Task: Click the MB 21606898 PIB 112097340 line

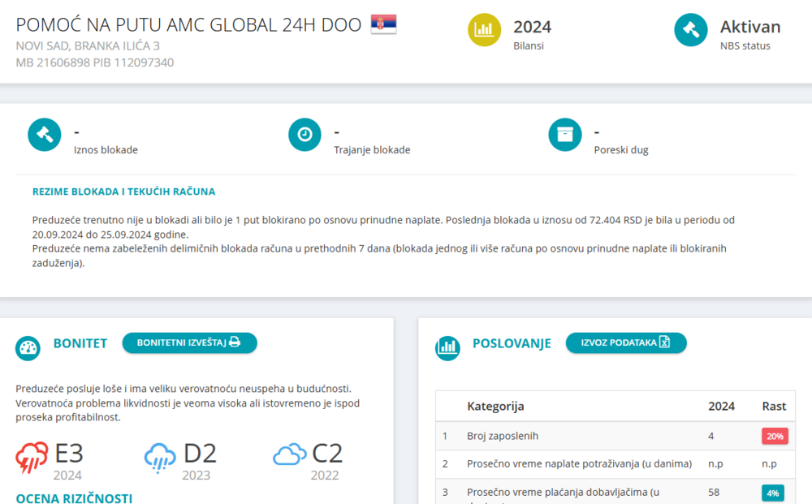Action: pos(95,62)
